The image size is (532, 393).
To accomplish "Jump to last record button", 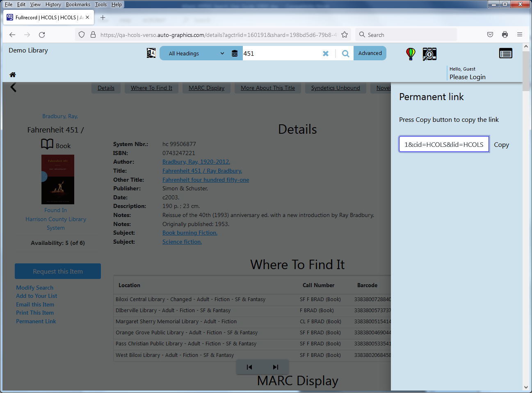I will [276, 367].
